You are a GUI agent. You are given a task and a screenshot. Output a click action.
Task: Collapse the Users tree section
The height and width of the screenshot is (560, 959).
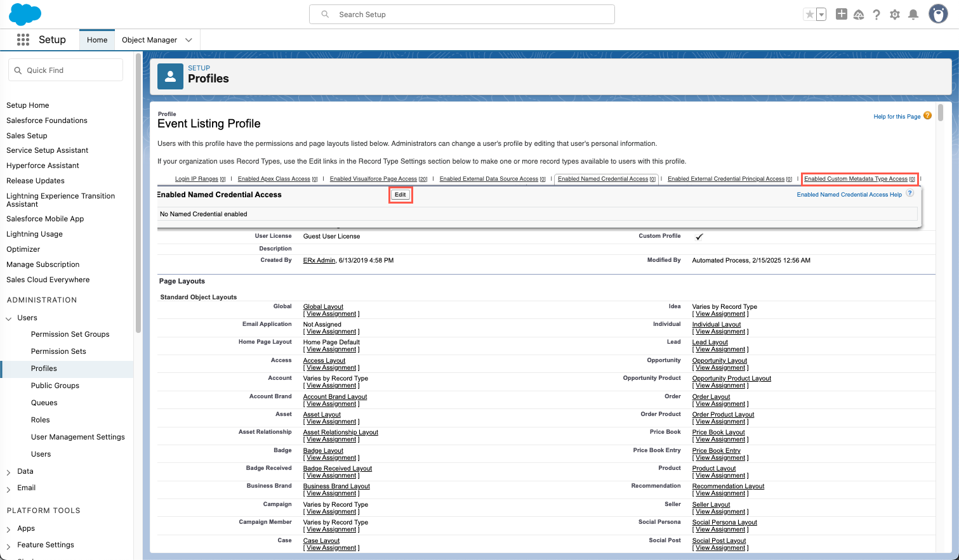(x=9, y=318)
